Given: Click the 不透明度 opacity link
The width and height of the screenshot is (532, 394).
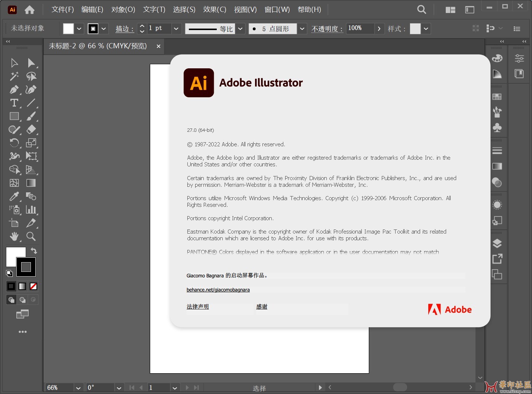Looking at the screenshot, I should tap(327, 29).
